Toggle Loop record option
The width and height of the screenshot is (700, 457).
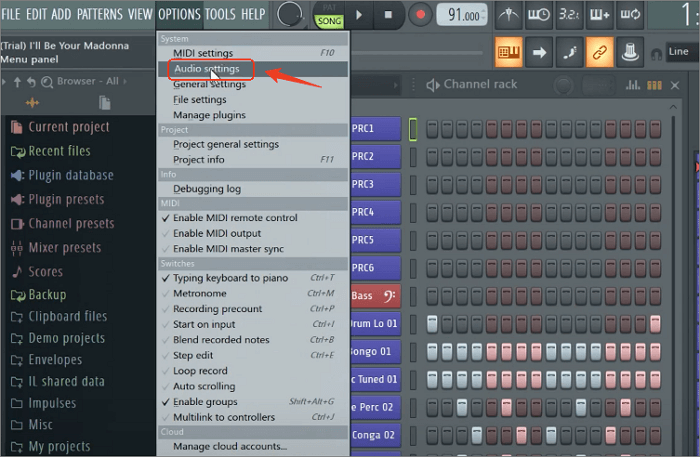point(253,371)
